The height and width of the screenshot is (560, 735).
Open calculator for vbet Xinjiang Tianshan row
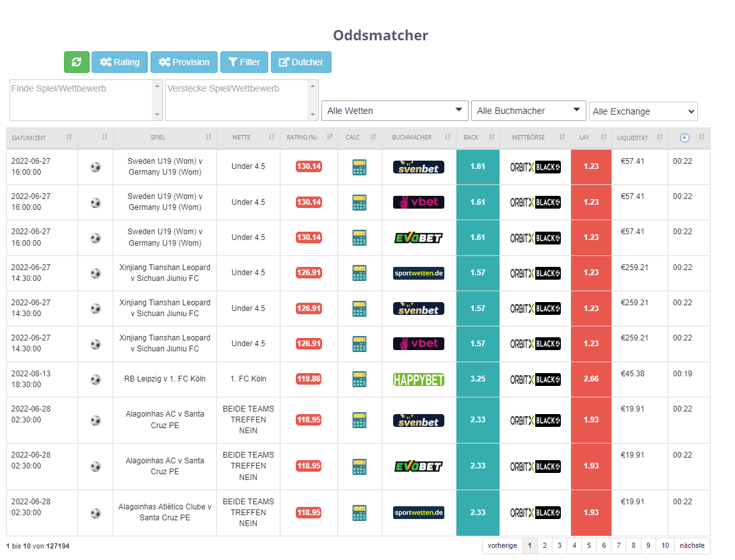pos(359,344)
